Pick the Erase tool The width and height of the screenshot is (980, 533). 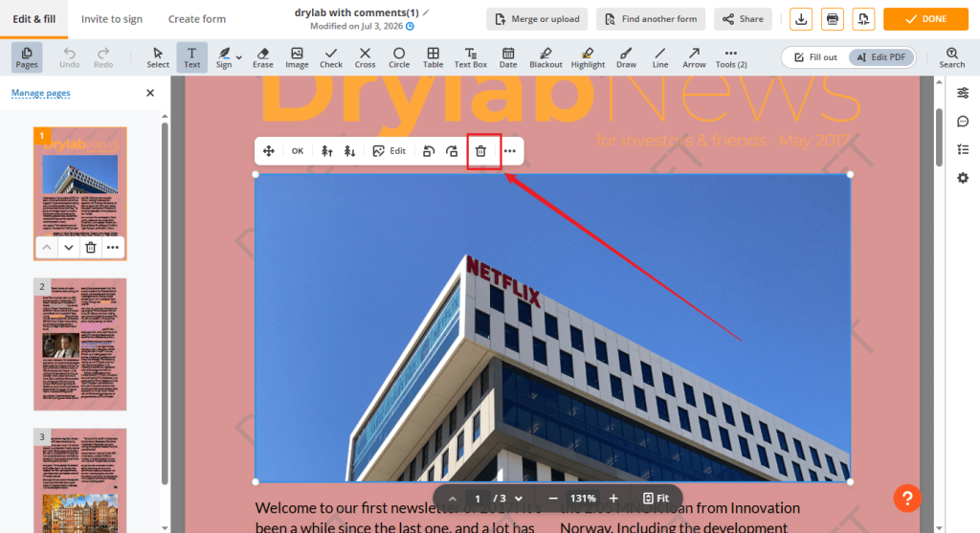click(x=262, y=56)
